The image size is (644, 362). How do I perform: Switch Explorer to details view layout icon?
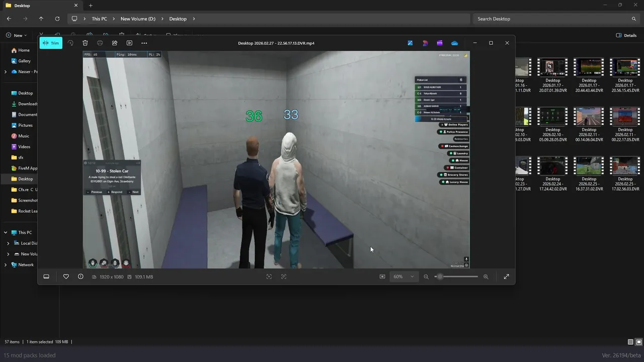(x=631, y=342)
